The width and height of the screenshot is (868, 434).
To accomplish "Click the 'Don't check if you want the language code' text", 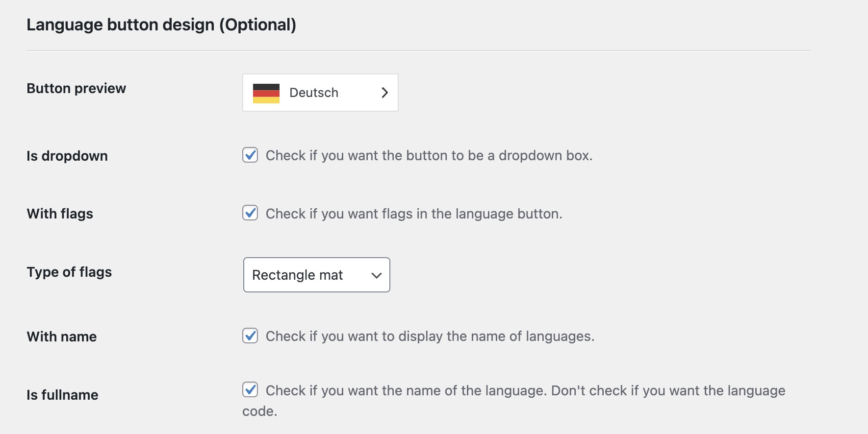I will click(668, 391).
